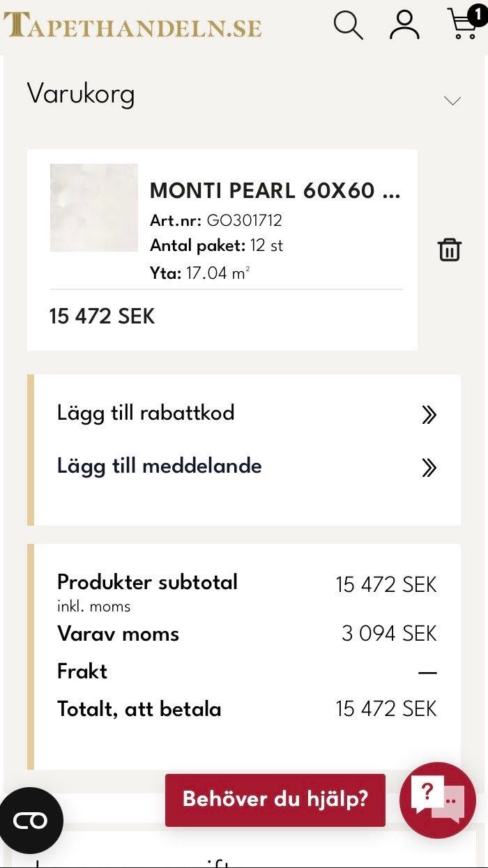Open the red chat bubble icon
The image size is (488, 868).
tap(437, 800)
